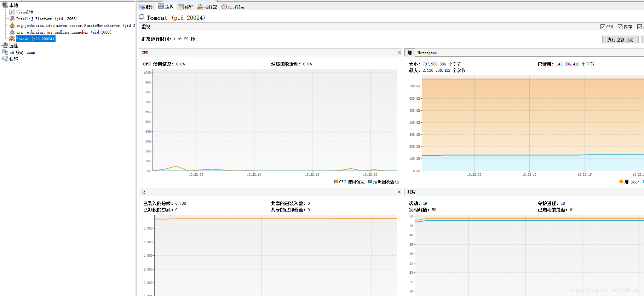Click the 抽样器 sampler tab icon

point(200,7)
